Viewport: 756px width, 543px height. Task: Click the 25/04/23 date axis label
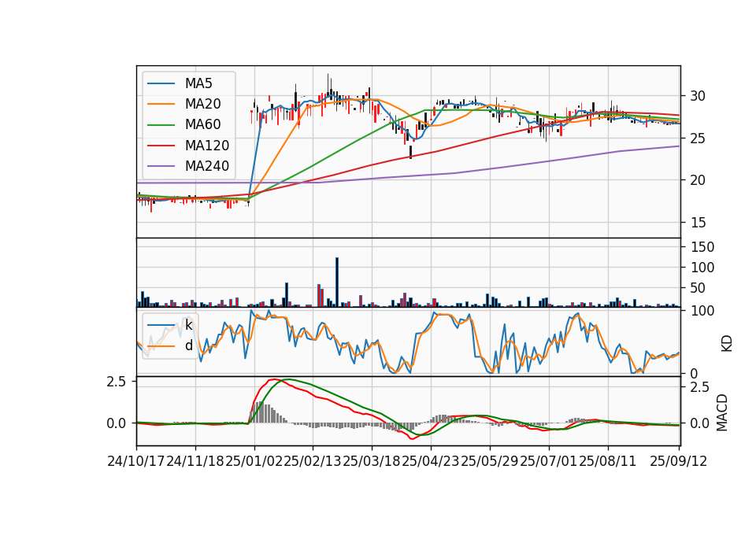pyautogui.click(x=431, y=461)
